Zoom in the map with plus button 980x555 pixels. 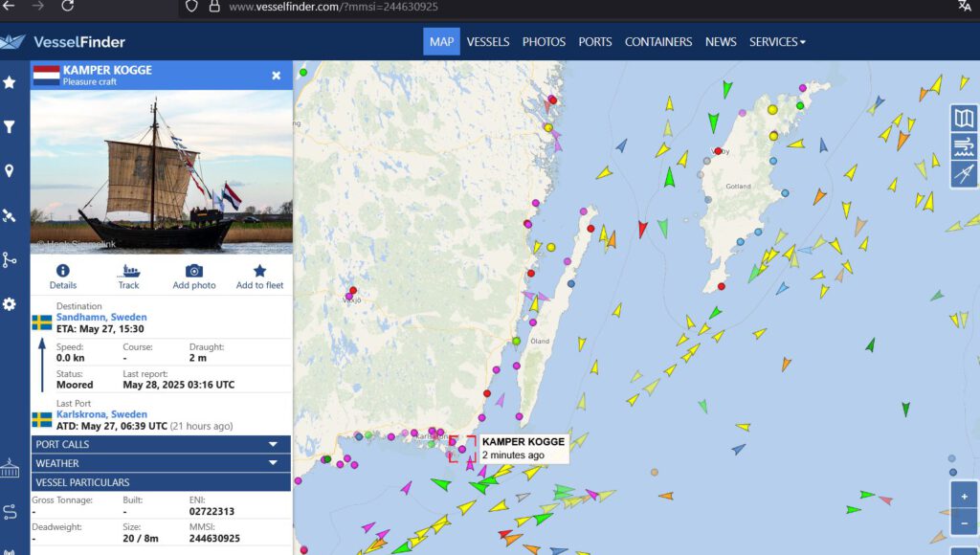pos(965,497)
